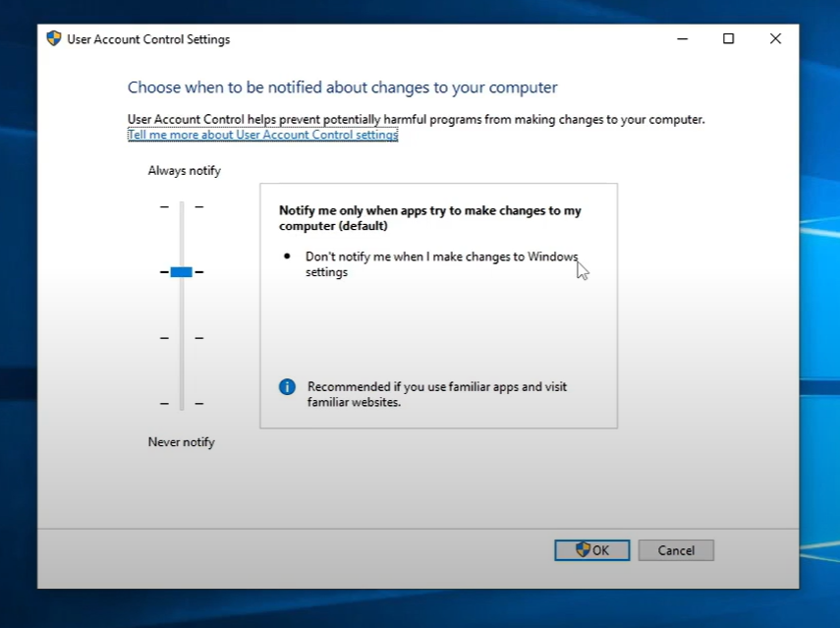840x628 pixels.
Task: Click the User Account Control shield icon in title bar
Action: [54, 38]
